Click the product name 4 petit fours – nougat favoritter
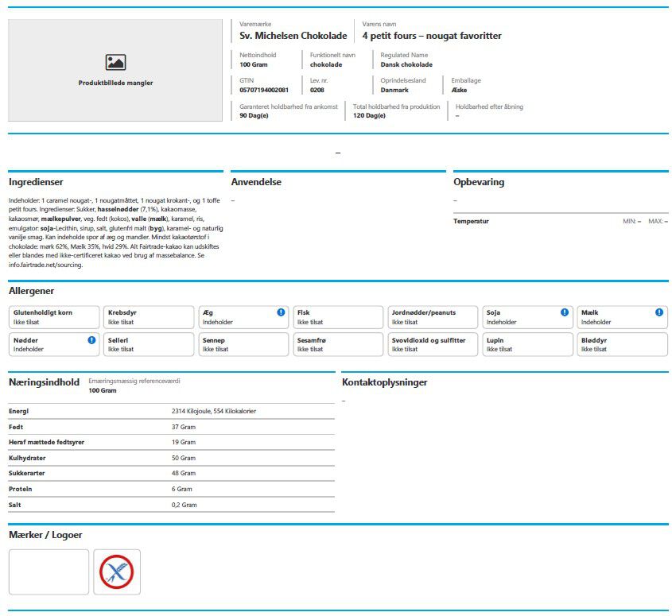Screen dimensions: 672x616 [432, 36]
